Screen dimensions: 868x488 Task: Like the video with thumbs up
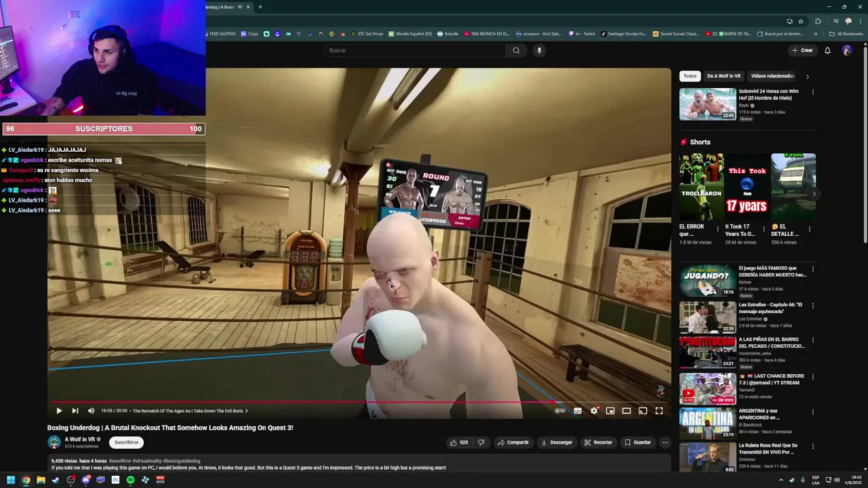coord(459,443)
